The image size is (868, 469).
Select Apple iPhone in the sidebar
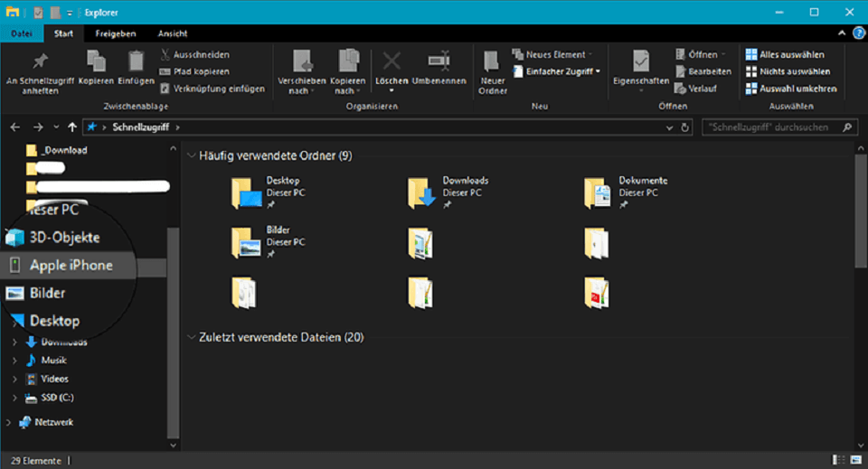pyautogui.click(x=71, y=266)
